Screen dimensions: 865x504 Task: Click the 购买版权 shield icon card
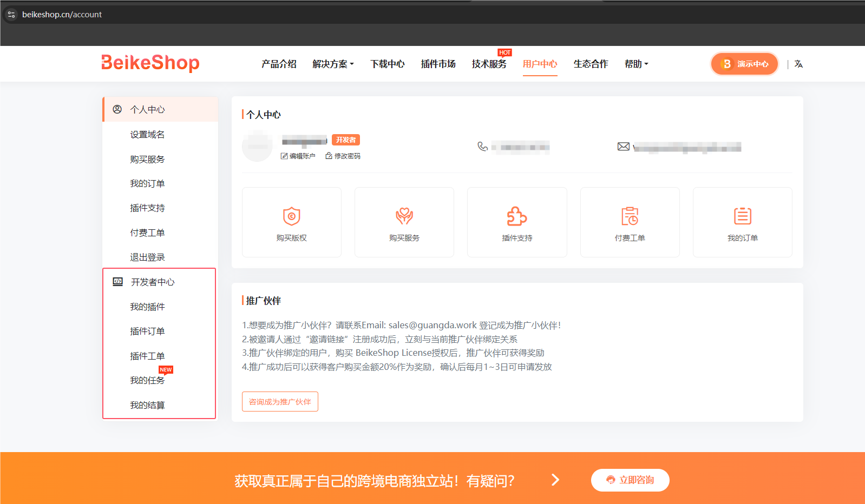[x=292, y=222]
